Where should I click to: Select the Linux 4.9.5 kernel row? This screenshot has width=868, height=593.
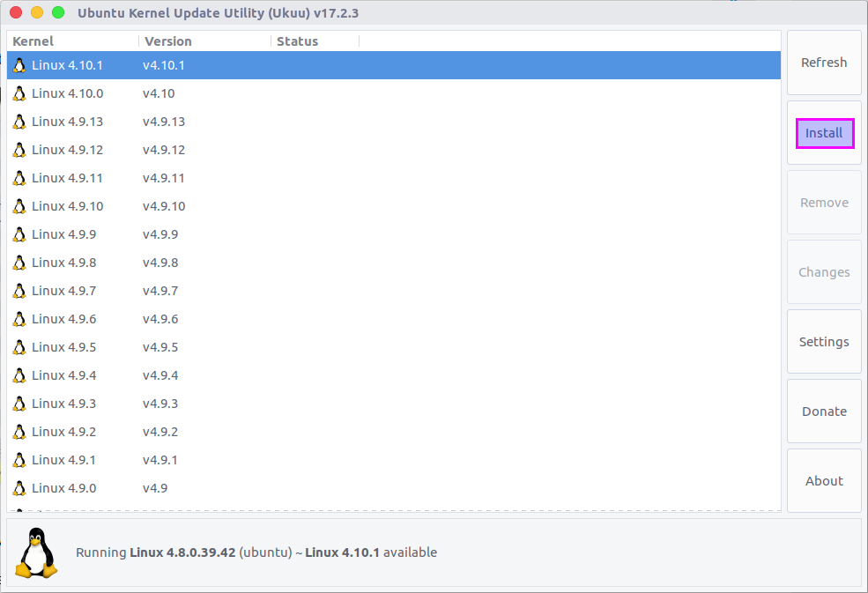coord(394,348)
